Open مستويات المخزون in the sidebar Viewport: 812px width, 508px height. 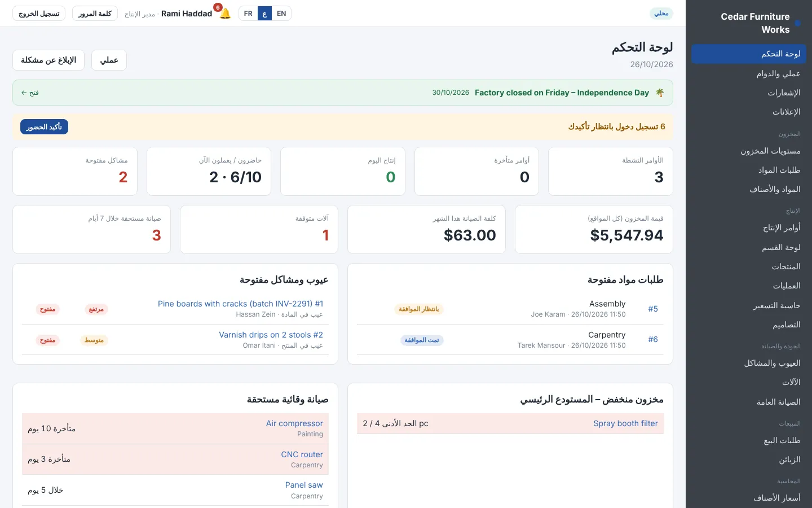click(748, 151)
